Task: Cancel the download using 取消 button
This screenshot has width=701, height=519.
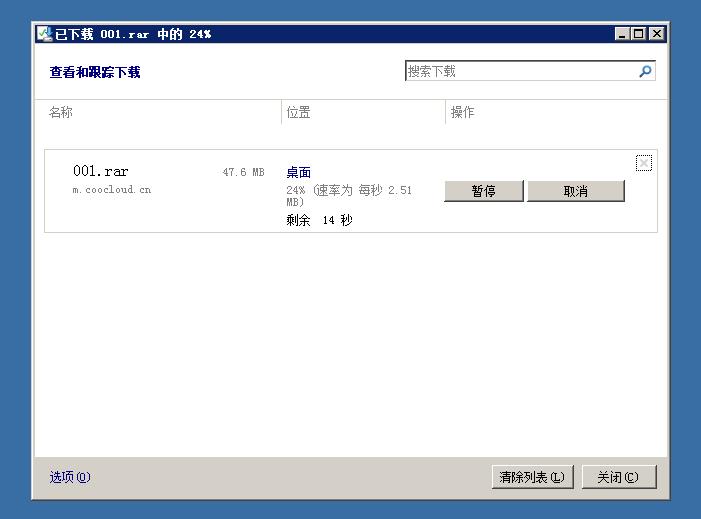Action: pyautogui.click(x=576, y=191)
